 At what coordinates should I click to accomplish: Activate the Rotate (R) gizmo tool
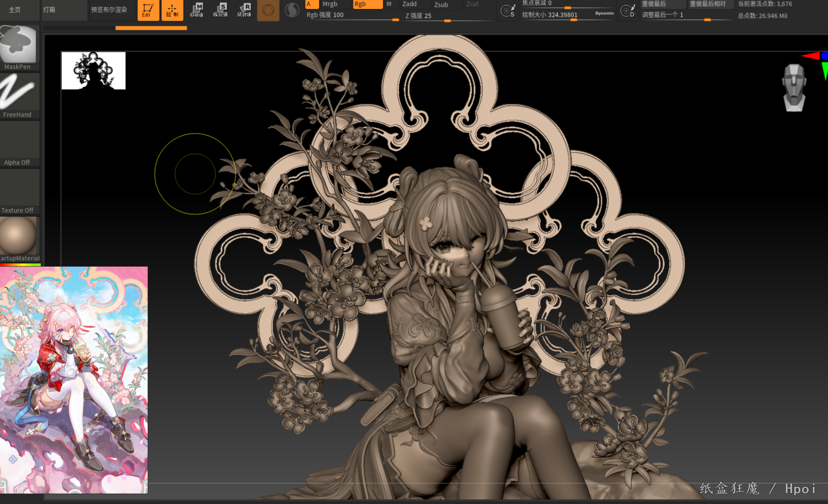pyautogui.click(x=244, y=10)
